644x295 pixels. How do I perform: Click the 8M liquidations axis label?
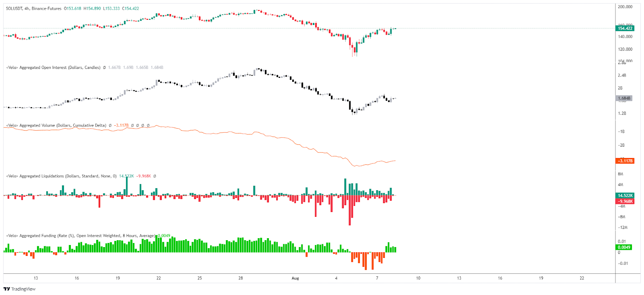pos(621,174)
